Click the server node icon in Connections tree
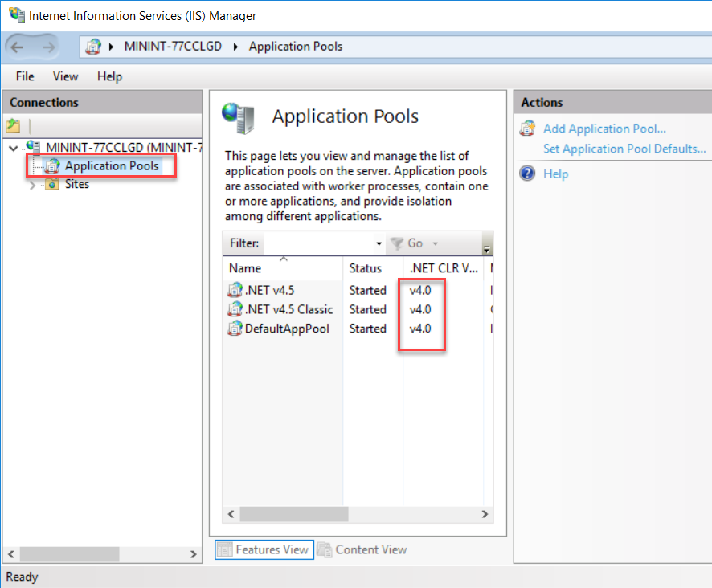Viewport: 712px width, 588px height. coord(33,147)
